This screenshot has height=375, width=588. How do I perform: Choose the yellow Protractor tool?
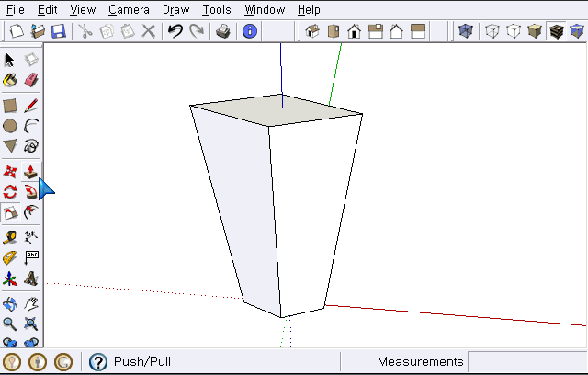pos(10,258)
